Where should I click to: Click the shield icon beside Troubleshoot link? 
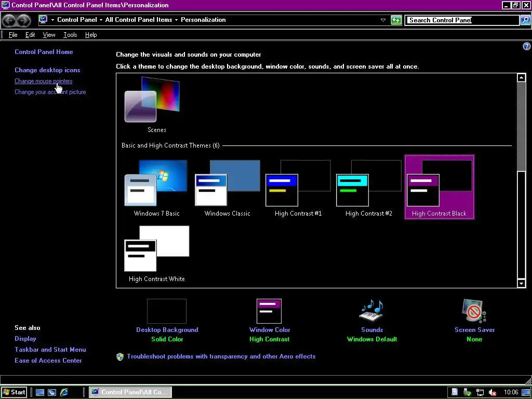120,356
